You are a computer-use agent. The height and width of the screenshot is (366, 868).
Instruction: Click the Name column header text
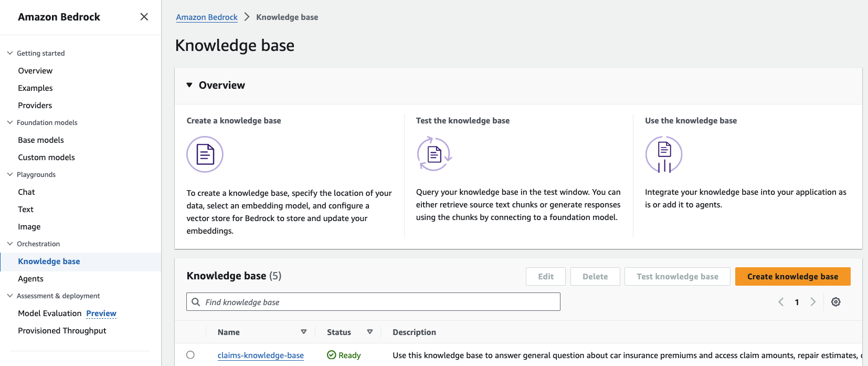click(x=229, y=332)
